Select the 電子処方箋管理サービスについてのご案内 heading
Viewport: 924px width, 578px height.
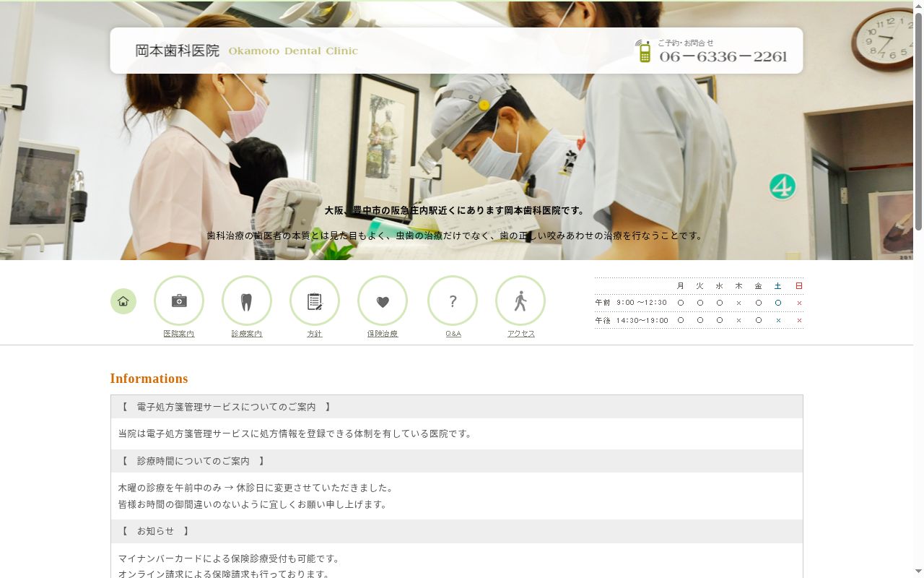[226, 407]
